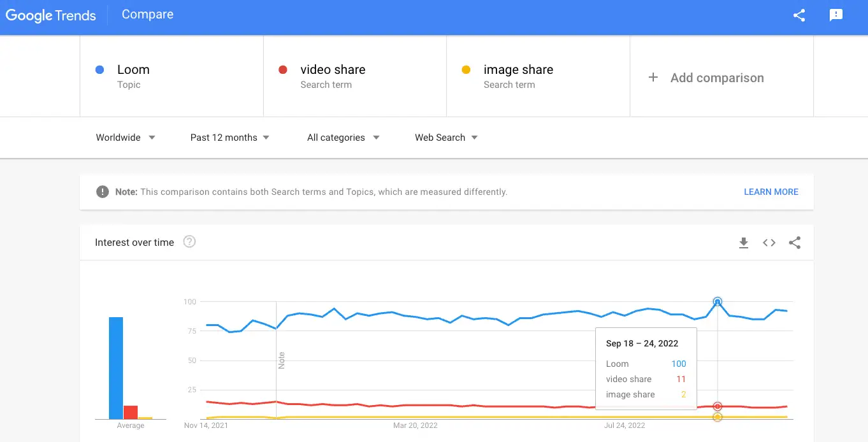Click the blue Loom color dot
This screenshot has height=442, width=868.
[99, 70]
